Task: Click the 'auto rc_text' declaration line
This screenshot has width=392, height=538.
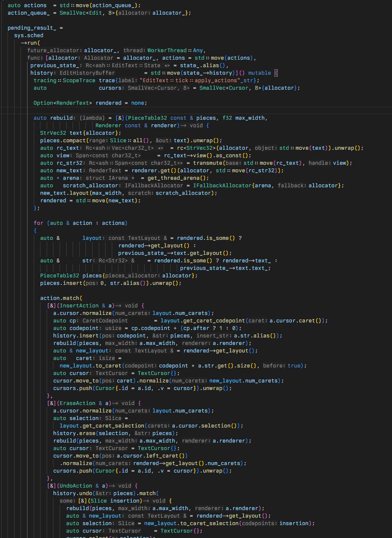Action: coord(202,148)
